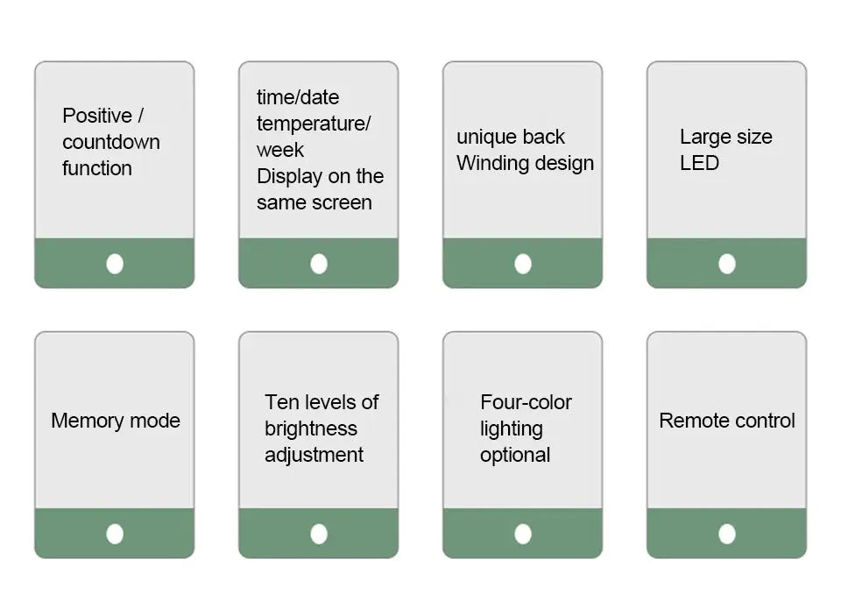This screenshot has height=616, width=841.
Task: Select the Four-color lighting optional text
Action: click(526, 428)
